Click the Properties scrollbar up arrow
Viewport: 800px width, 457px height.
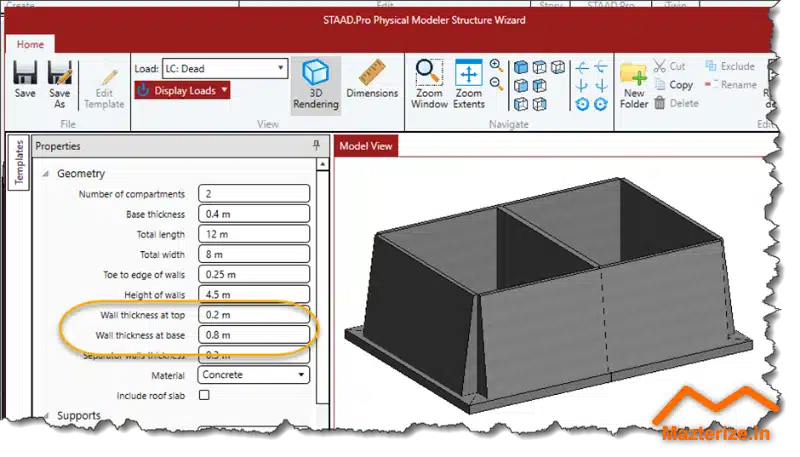coord(322,164)
